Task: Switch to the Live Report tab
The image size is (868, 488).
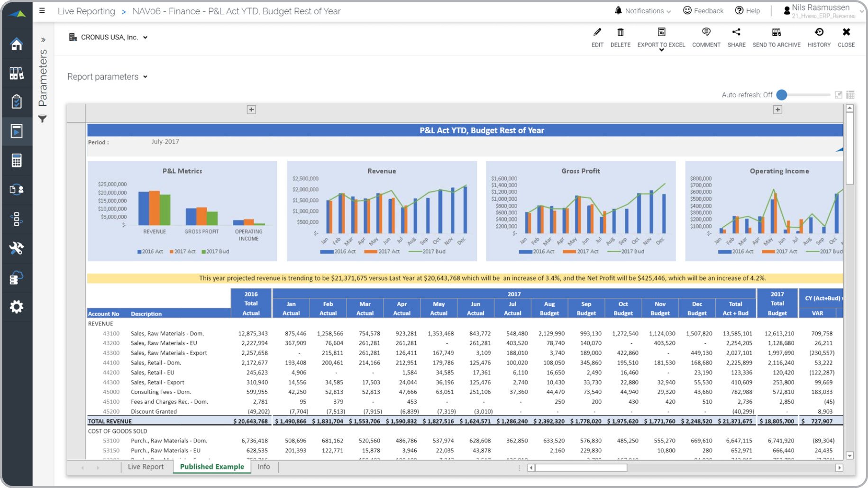Action: [x=146, y=467]
